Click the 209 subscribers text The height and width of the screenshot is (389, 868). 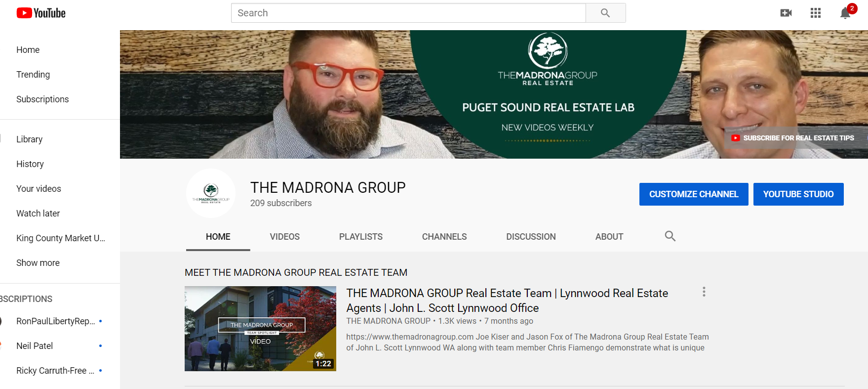(281, 203)
